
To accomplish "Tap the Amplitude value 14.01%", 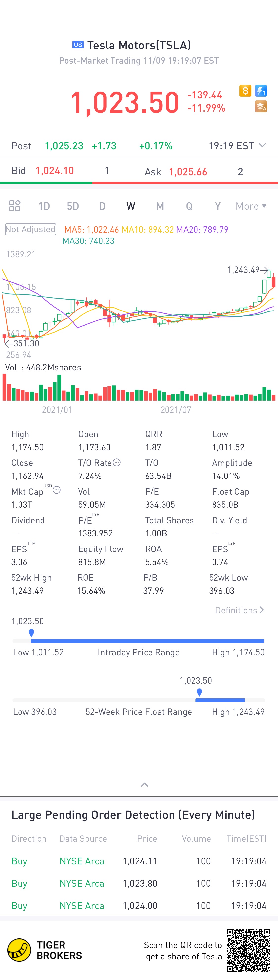I will [x=226, y=476].
